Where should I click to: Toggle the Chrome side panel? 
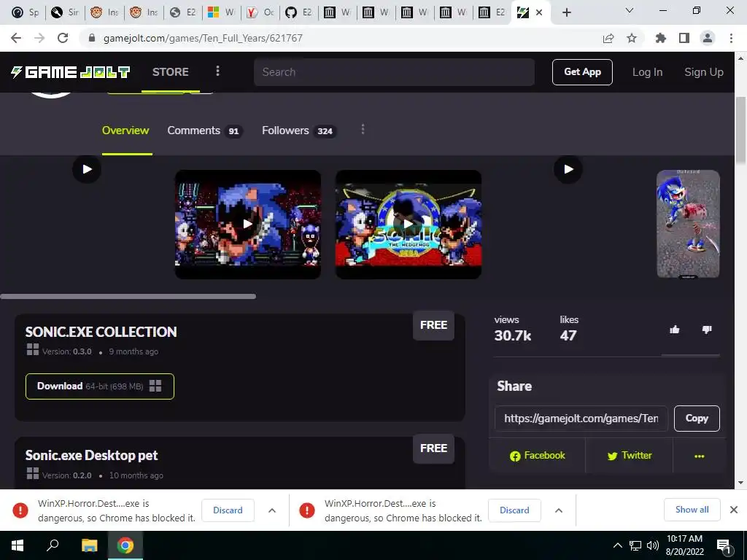(684, 38)
